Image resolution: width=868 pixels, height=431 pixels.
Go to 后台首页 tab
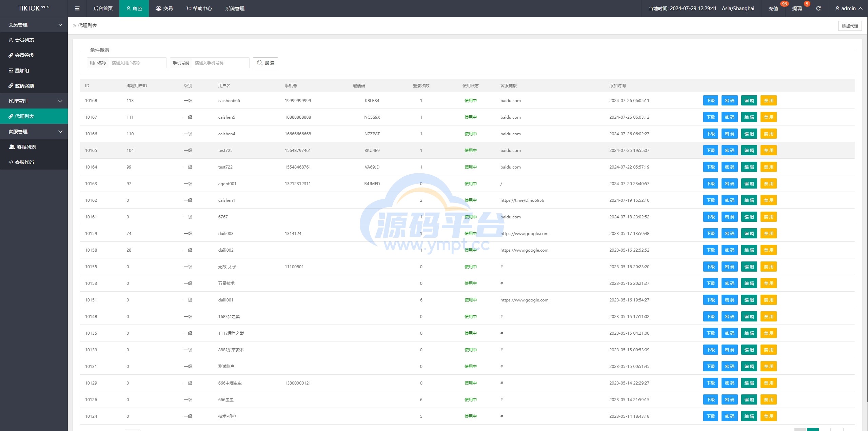[103, 8]
